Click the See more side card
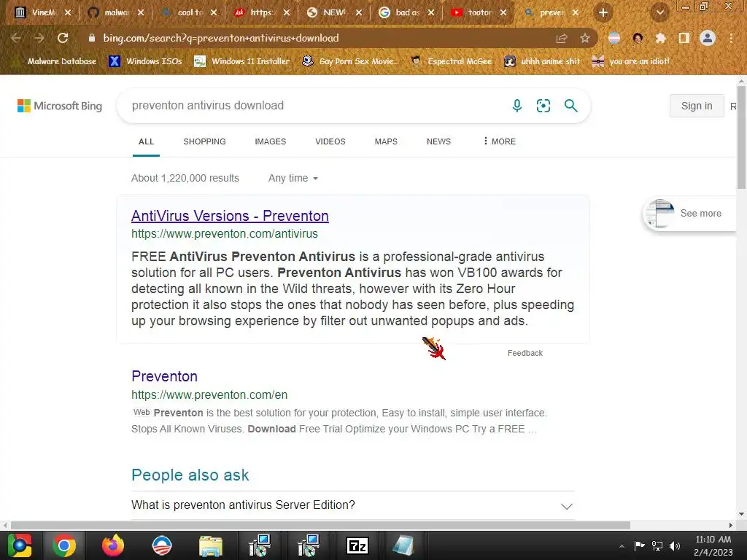This screenshot has height=560, width=747. tap(689, 214)
